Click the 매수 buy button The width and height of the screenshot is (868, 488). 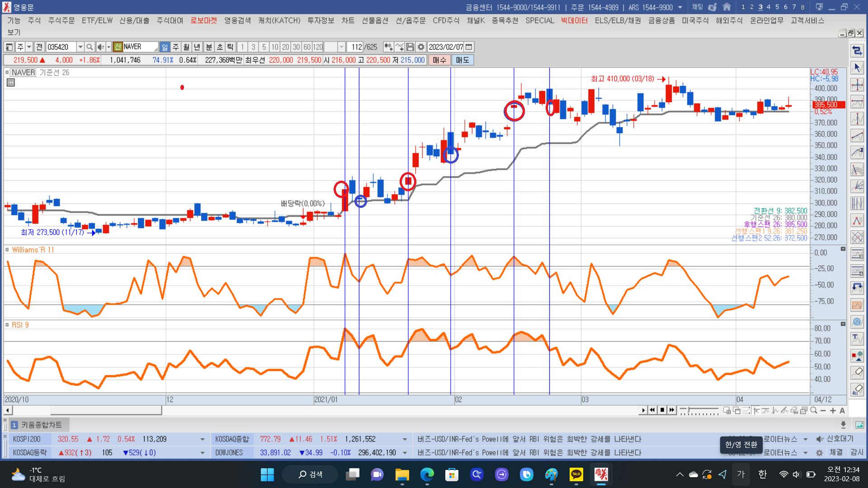[x=439, y=60]
